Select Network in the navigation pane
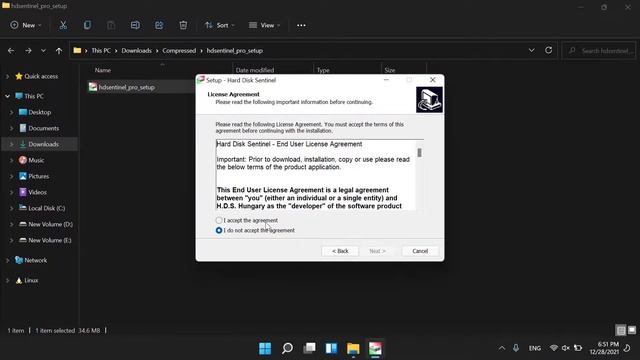The image size is (640, 360). pos(36,260)
